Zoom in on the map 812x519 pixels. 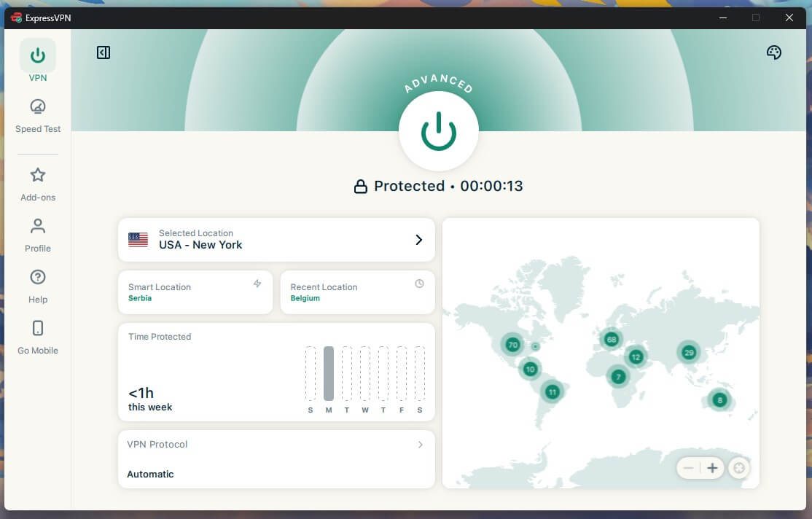coord(713,468)
